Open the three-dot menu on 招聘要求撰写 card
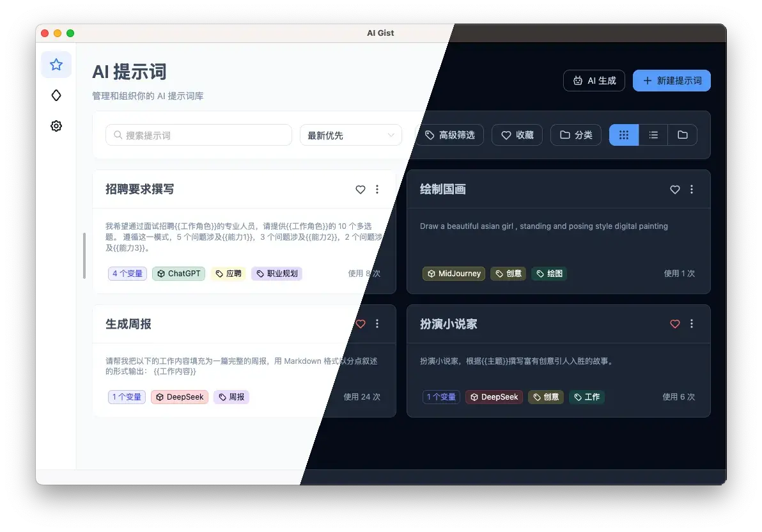The height and width of the screenshot is (532, 762). click(x=377, y=189)
